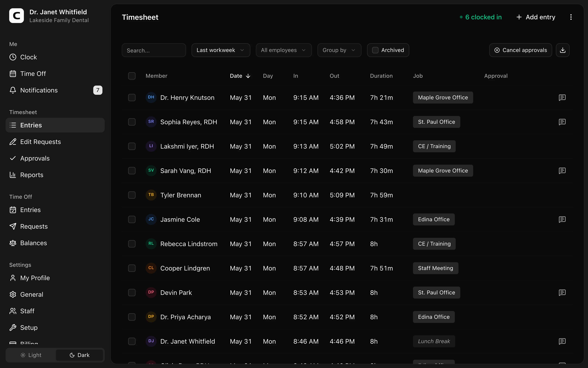Image resolution: width=588 pixels, height=368 pixels.
Task: Click the SR avatar of Sophia Reyes
Action: [151, 122]
